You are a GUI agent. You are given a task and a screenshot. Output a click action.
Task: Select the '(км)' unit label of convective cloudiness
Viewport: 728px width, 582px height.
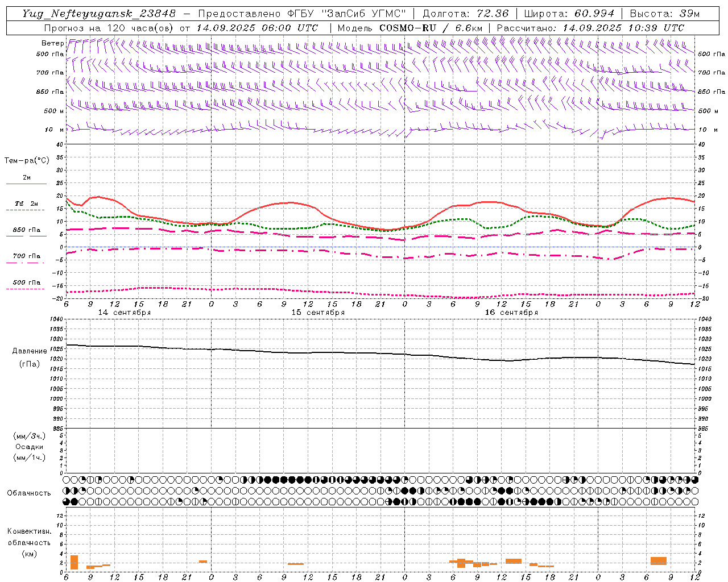click(x=30, y=554)
